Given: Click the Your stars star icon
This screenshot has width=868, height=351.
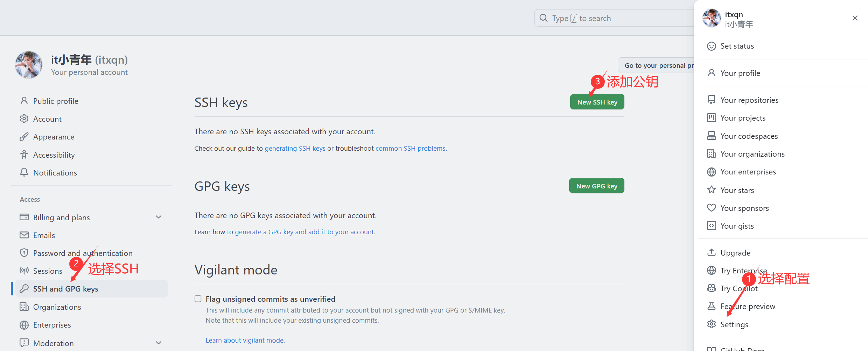Looking at the screenshot, I should (x=712, y=190).
